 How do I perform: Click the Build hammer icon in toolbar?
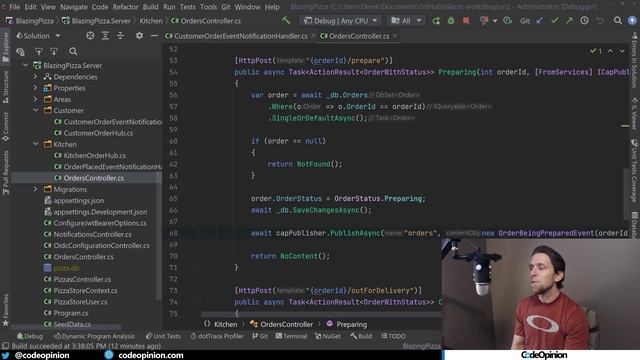coord(286,20)
